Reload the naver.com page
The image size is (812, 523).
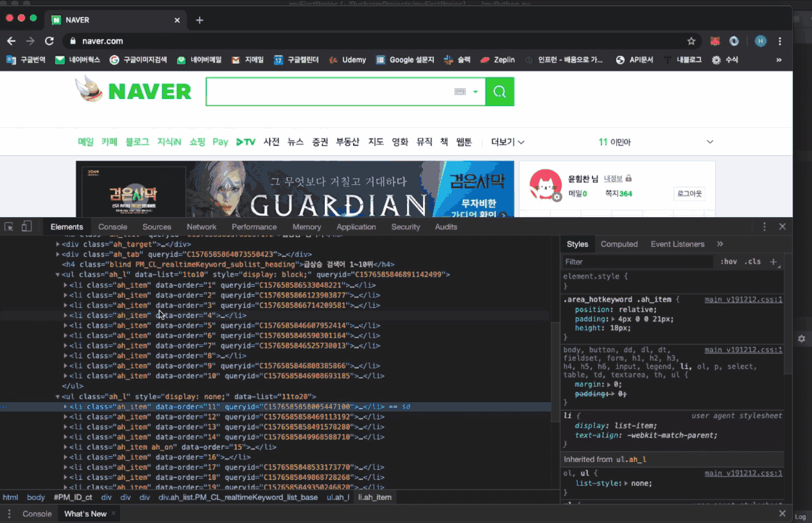pos(49,40)
